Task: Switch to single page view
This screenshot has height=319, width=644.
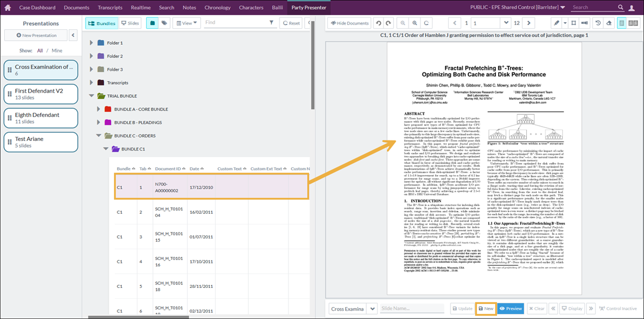Action: (x=622, y=23)
